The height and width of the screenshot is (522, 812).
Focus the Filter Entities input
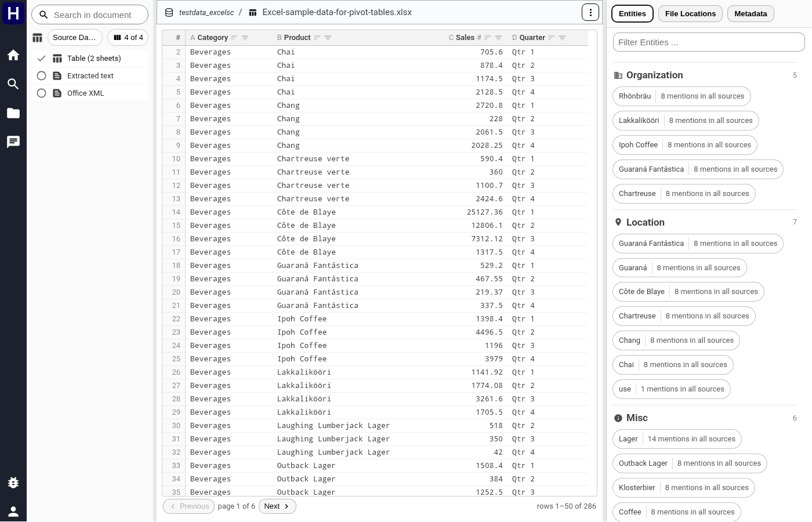(x=709, y=42)
